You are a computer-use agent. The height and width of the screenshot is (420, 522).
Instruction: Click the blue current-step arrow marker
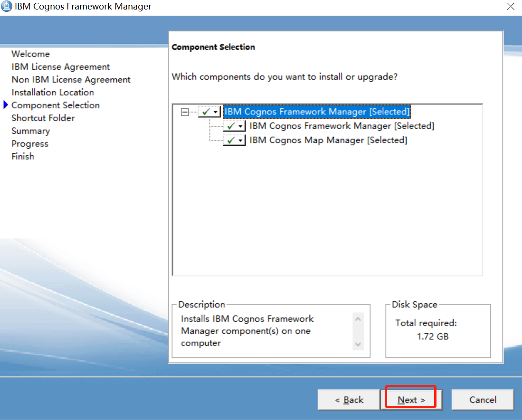pos(6,105)
